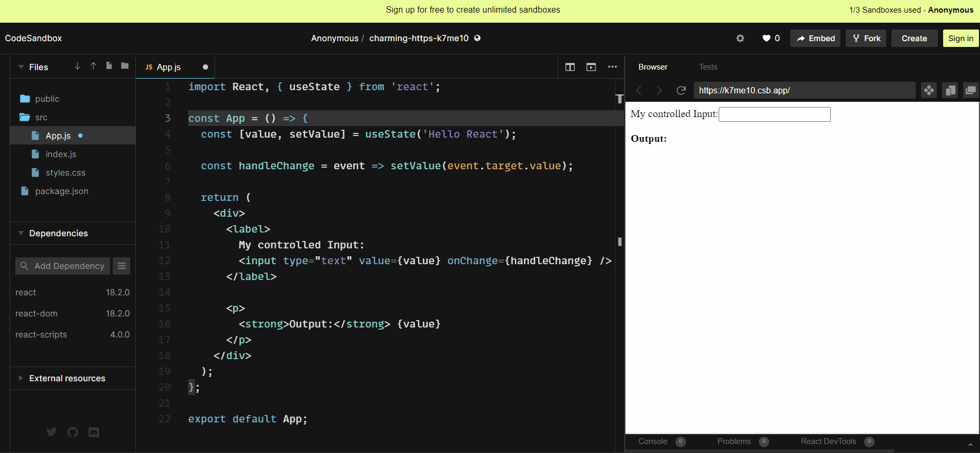Viewport: 980px width, 453px height.
Task: Expand the bottom devtools panel chevron
Action: (x=971, y=445)
